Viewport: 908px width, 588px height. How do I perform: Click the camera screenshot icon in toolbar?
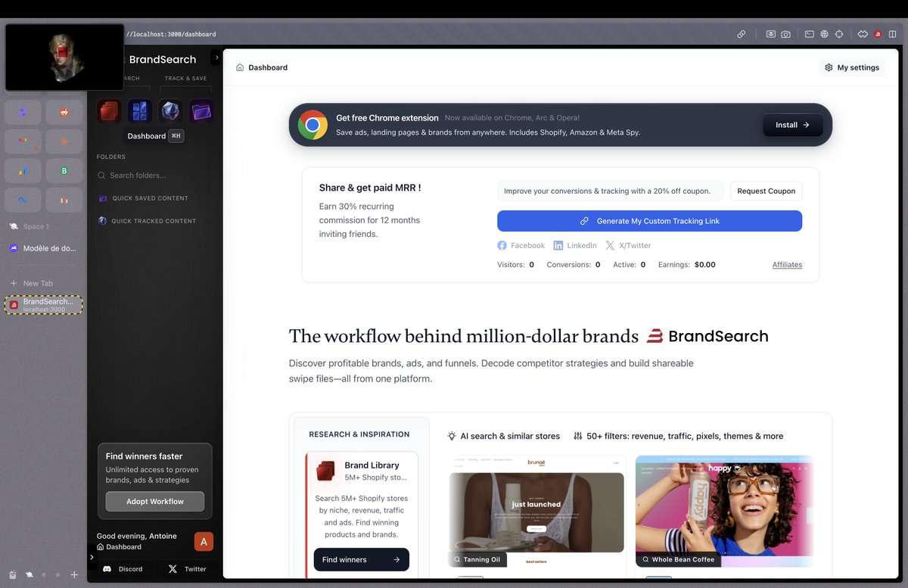pyautogui.click(x=786, y=34)
